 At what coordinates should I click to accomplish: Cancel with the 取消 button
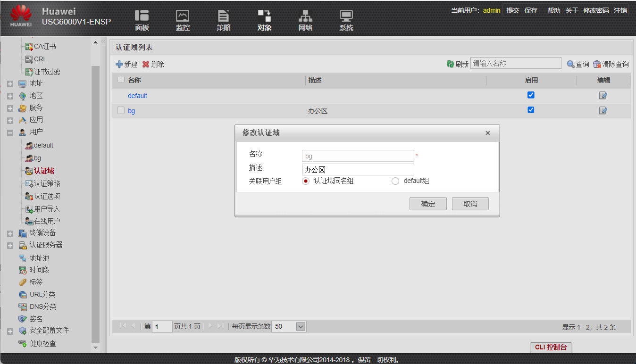click(470, 204)
